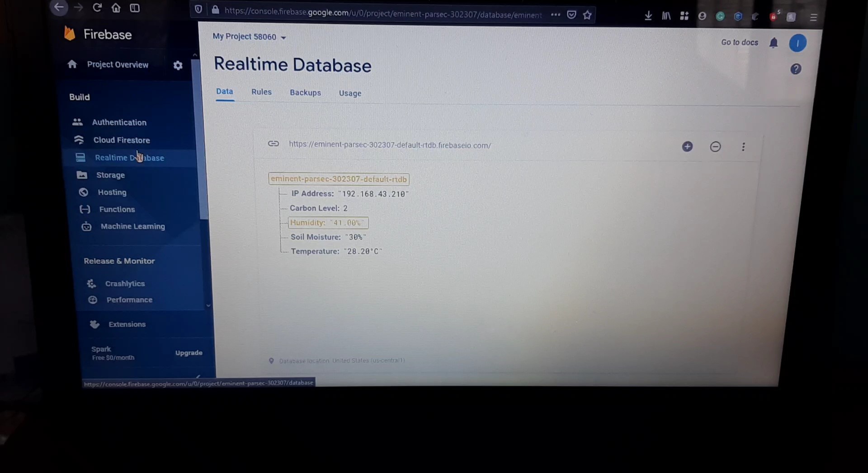Screen dimensions: 868x473
Task: Click the database URL link
Action: pyautogui.click(x=390, y=145)
